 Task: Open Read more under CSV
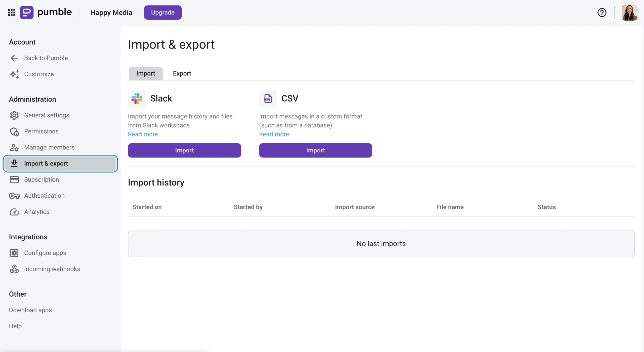click(x=274, y=134)
